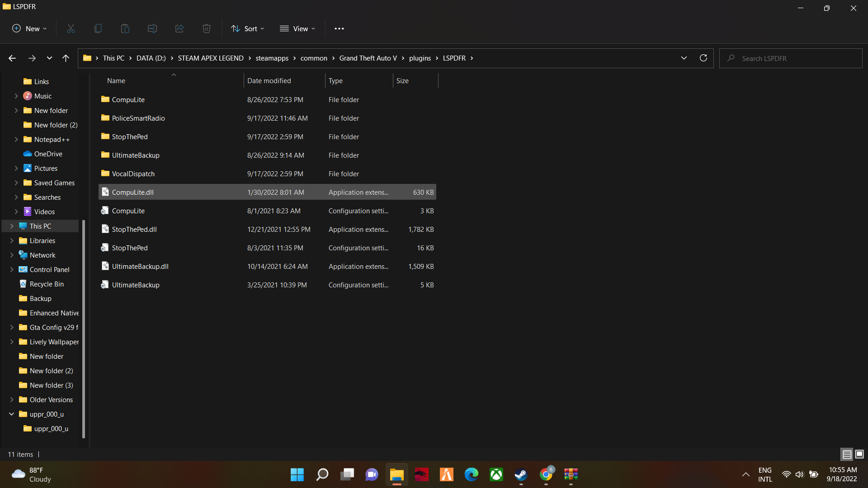The width and height of the screenshot is (868, 488).
Task: Click the Copy icon in toolbar
Action: pos(98,28)
